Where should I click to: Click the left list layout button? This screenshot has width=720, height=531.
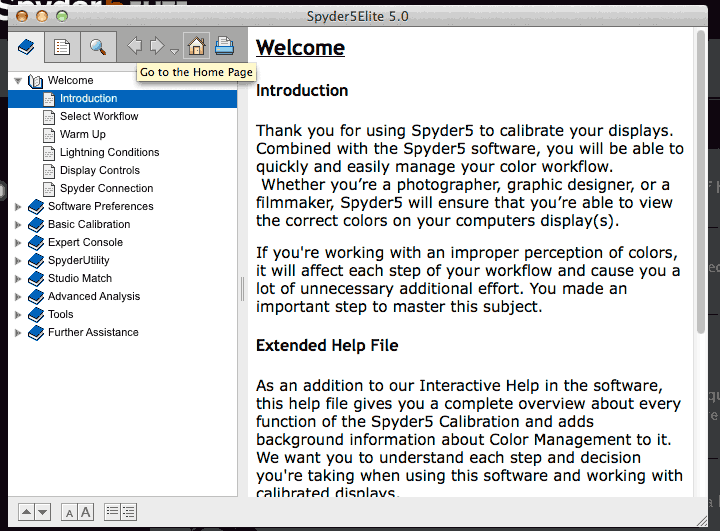112,512
